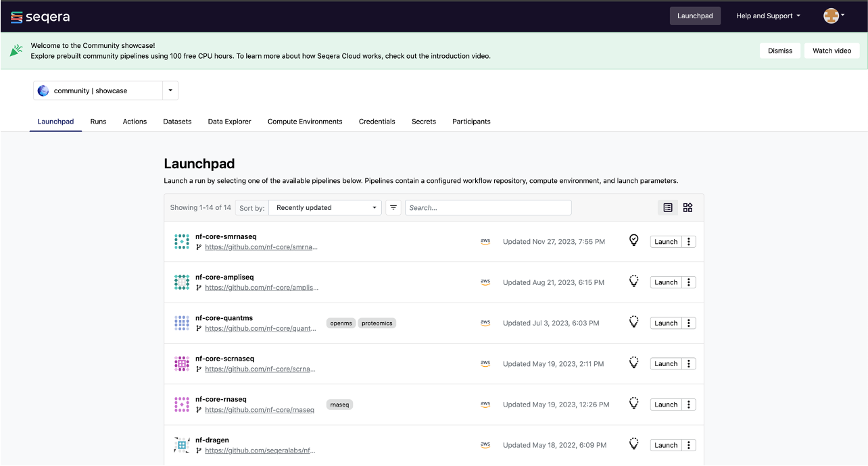This screenshot has height=466, width=868.
Task: Click the nf-core-quantms pipeline icon
Action: coord(182,323)
